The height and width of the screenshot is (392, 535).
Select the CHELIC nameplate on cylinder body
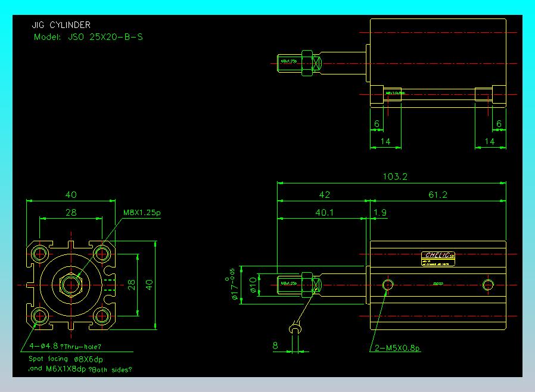(x=438, y=259)
